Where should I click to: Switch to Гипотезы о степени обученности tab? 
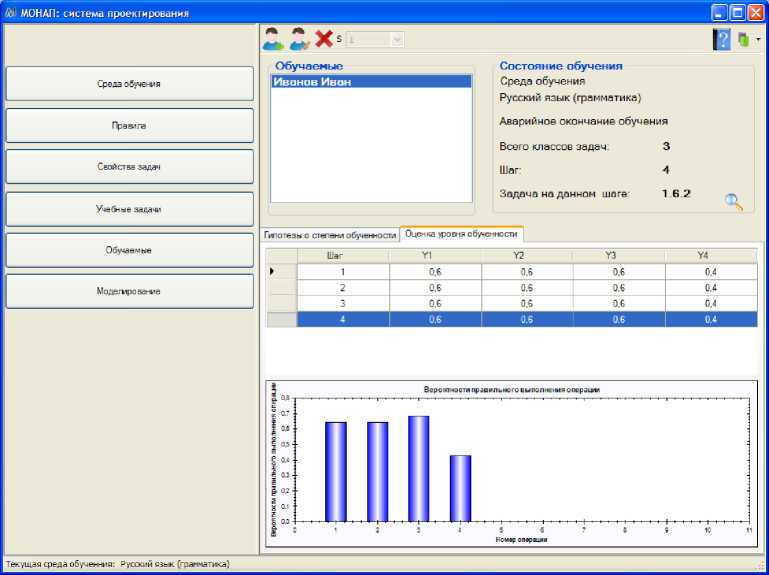(x=329, y=234)
